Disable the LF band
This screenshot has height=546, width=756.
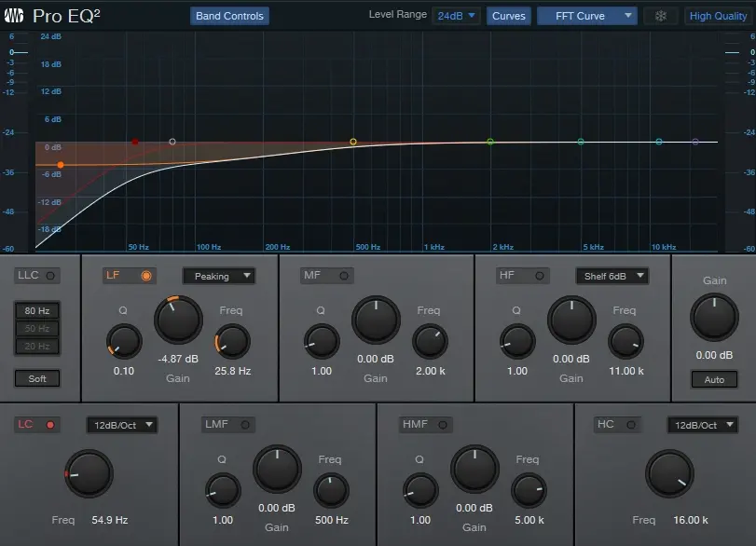click(146, 276)
